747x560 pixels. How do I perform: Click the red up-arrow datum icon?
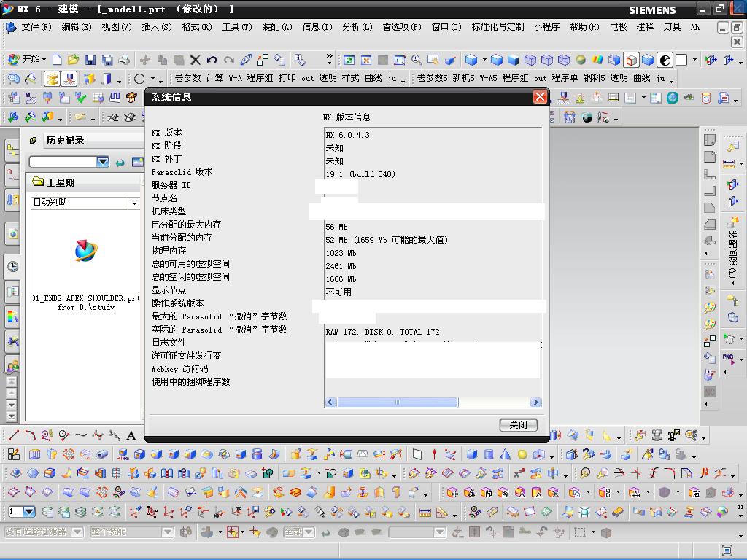pos(434,454)
